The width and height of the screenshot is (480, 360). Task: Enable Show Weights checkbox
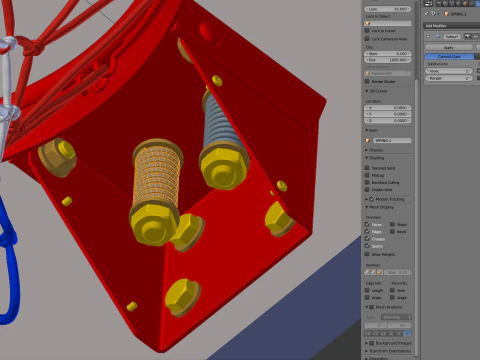367,254
